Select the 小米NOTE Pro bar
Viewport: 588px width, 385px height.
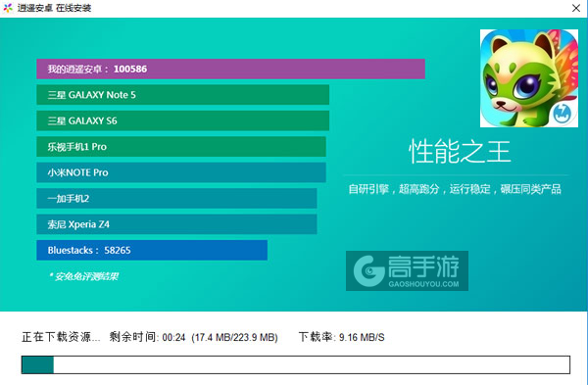click(181, 172)
